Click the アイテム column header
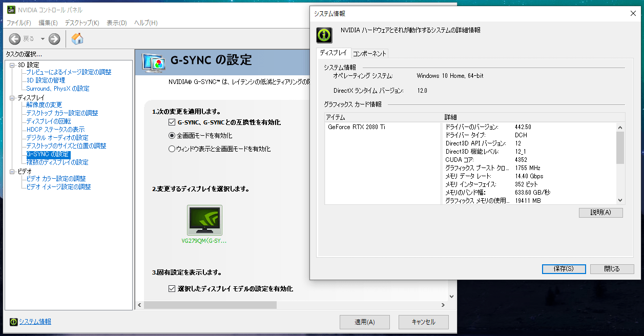The height and width of the screenshot is (336, 644). (x=383, y=117)
